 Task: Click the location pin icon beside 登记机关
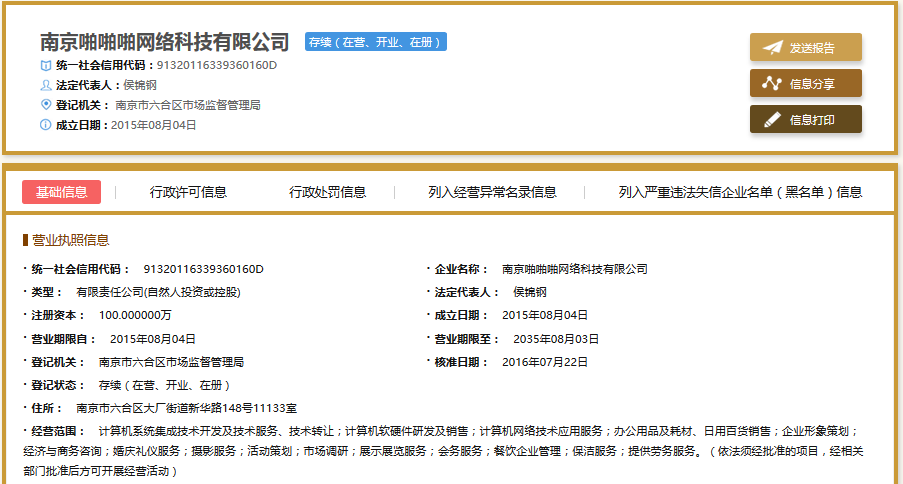(x=45, y=105)
